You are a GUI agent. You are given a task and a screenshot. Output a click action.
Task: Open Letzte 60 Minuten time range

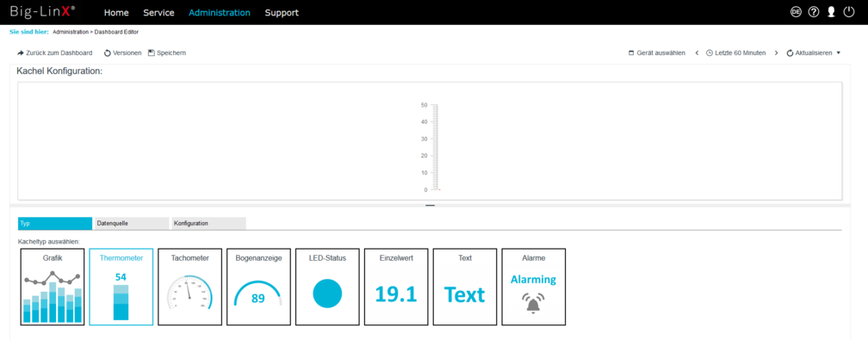pyautogui.click(x=735, y=53)
